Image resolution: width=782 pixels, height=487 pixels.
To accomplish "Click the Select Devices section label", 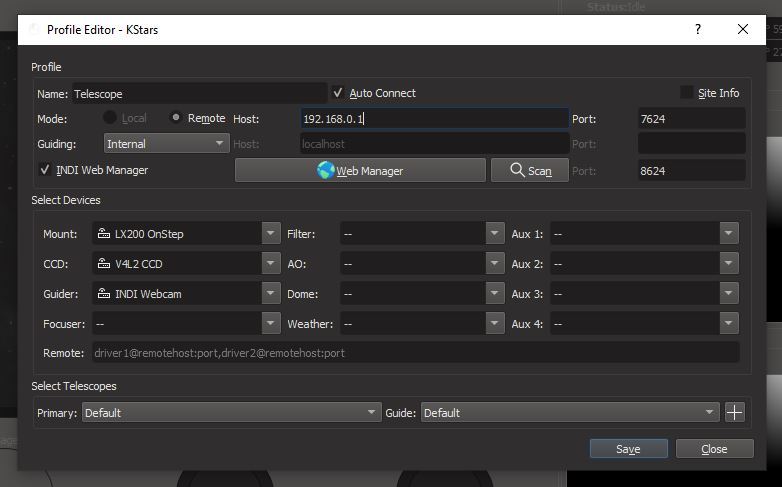I will point(66,200).
